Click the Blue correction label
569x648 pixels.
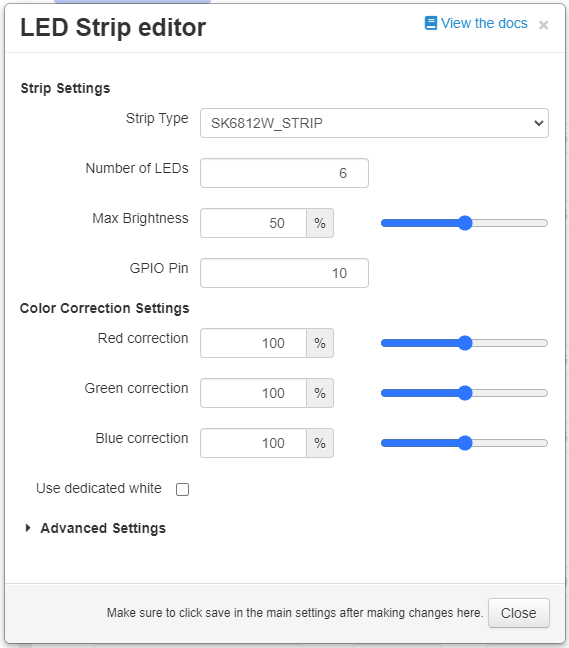coord(142,438)
